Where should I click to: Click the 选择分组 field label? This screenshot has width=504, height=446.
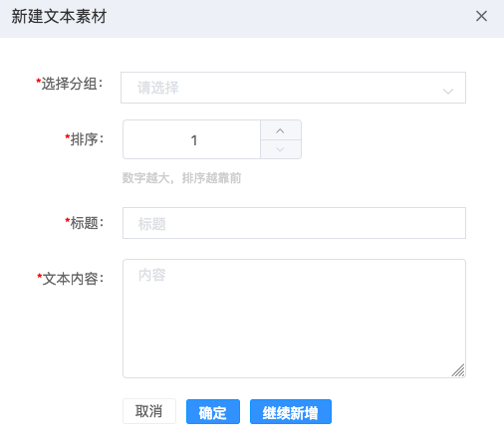point(70,84)
